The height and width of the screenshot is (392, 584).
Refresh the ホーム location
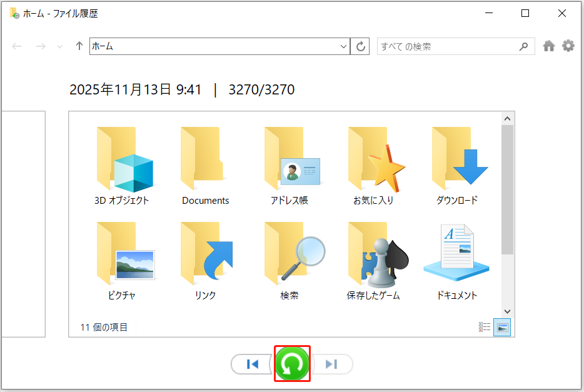[360, 46]
